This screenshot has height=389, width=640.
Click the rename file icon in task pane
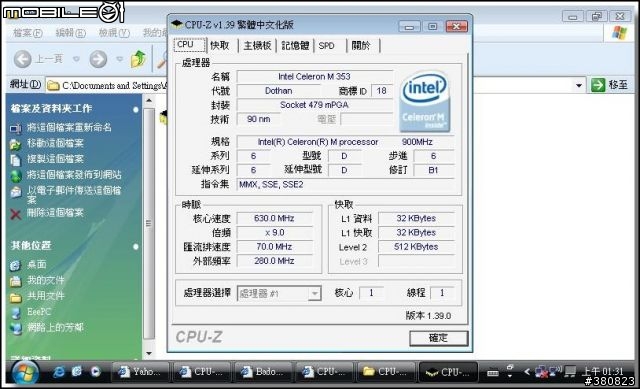point(16,129)
